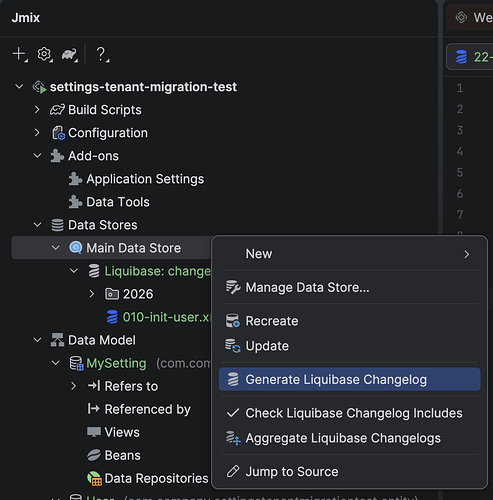
Task: Open the New submenu arrow
Action: 467,254
